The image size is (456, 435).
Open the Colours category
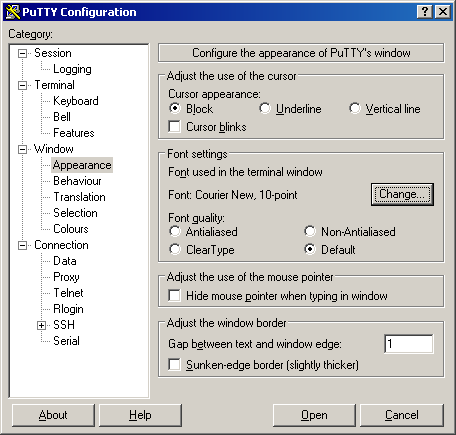pyautogui.click(x=71, y=229)
